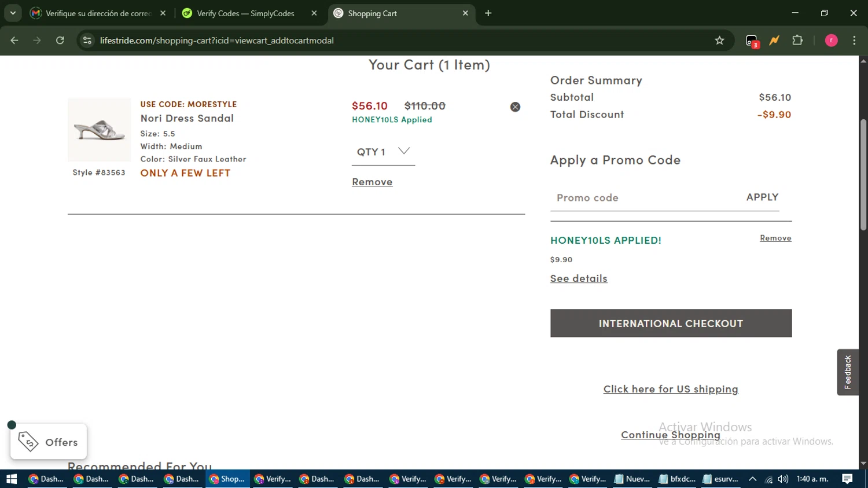The width and height of the screenshot is (868, 488).
Task: Expand the QTY 1 quantity dropdown
Action: [x=383, y=152]
